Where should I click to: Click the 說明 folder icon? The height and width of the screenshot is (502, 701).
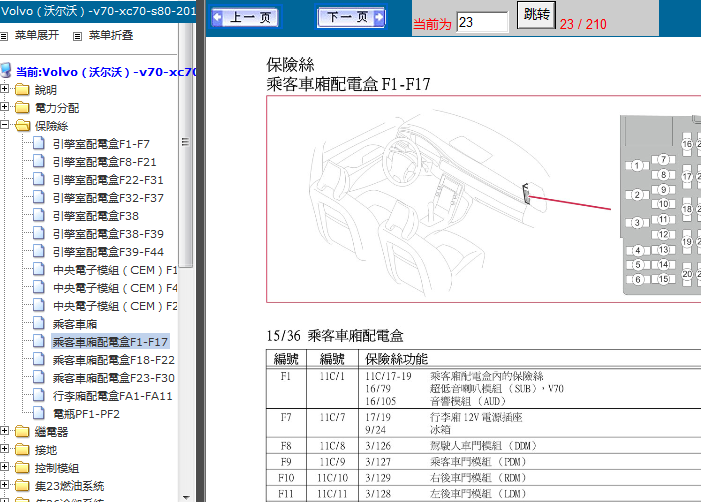22,89
